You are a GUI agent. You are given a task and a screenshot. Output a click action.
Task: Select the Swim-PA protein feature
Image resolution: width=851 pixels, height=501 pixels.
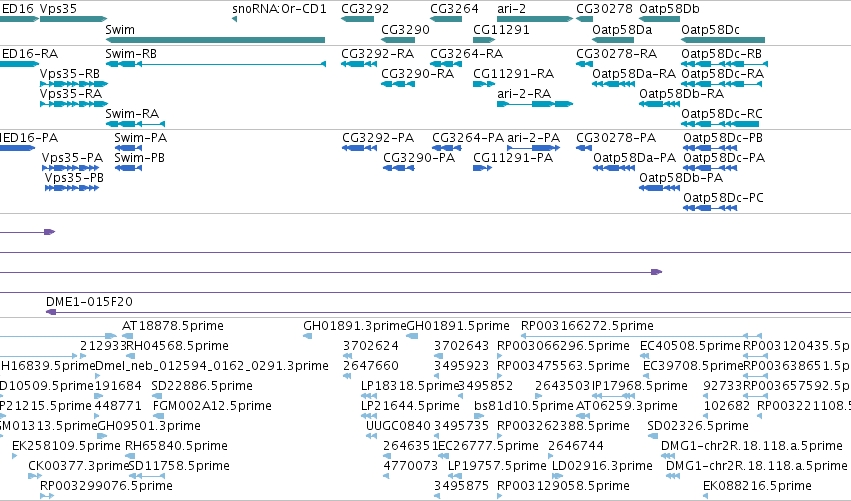(x=128, y=148)
